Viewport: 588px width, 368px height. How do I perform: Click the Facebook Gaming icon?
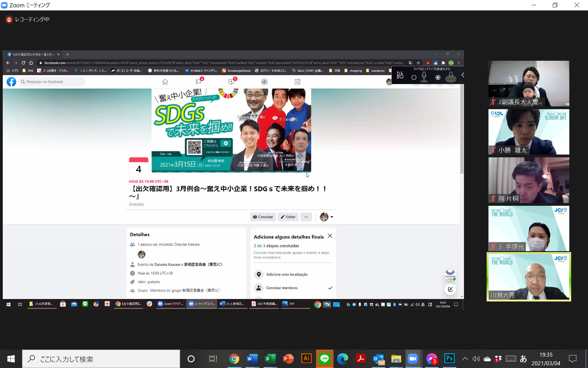(x=297, y=82)
